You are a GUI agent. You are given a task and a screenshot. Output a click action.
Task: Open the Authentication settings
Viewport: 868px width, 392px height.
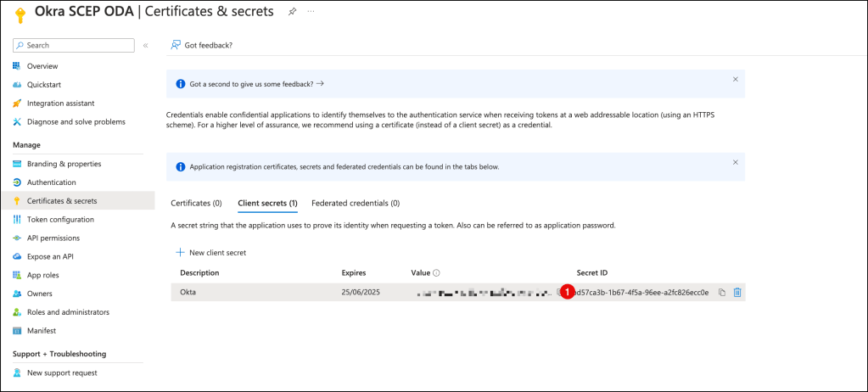(x=51, y=182)
